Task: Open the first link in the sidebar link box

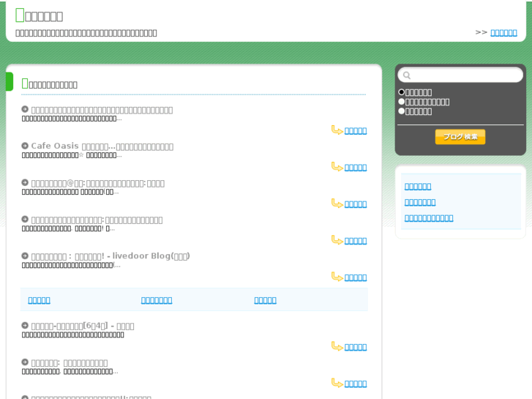Action: click(x=418, y=187)
